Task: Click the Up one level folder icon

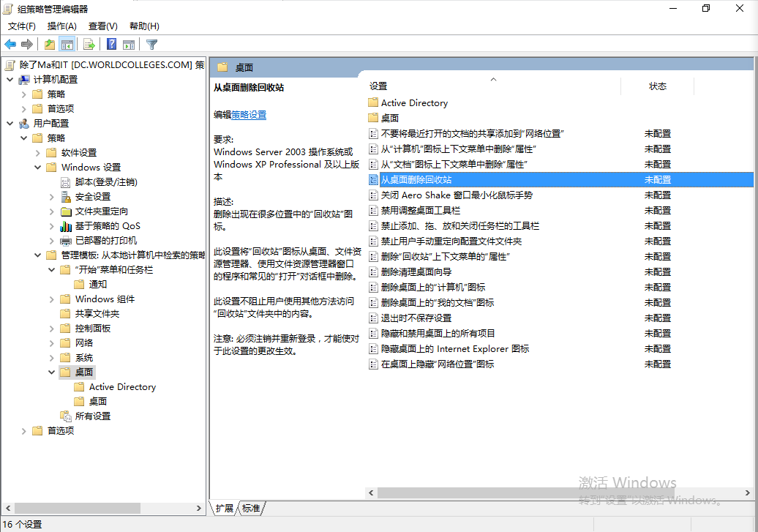Action: 49,45
